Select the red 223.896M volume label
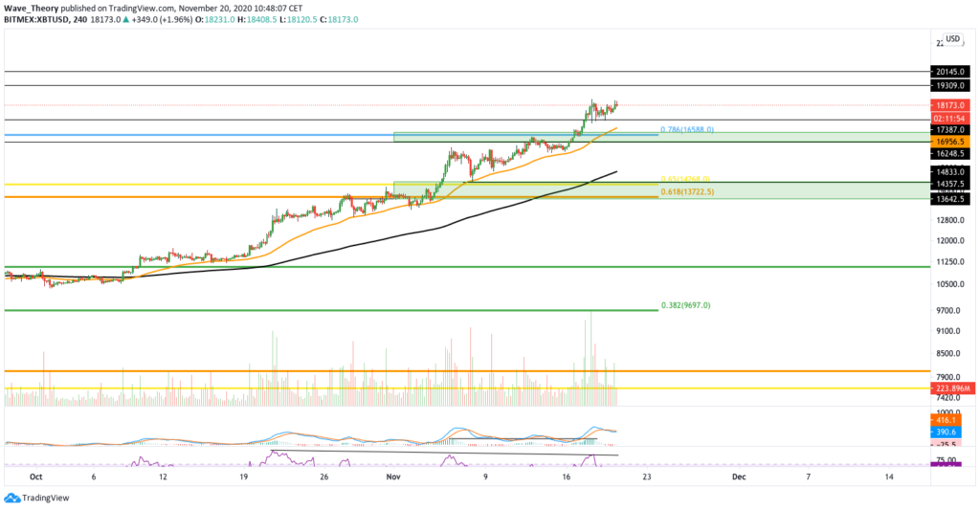 point(952,388)
